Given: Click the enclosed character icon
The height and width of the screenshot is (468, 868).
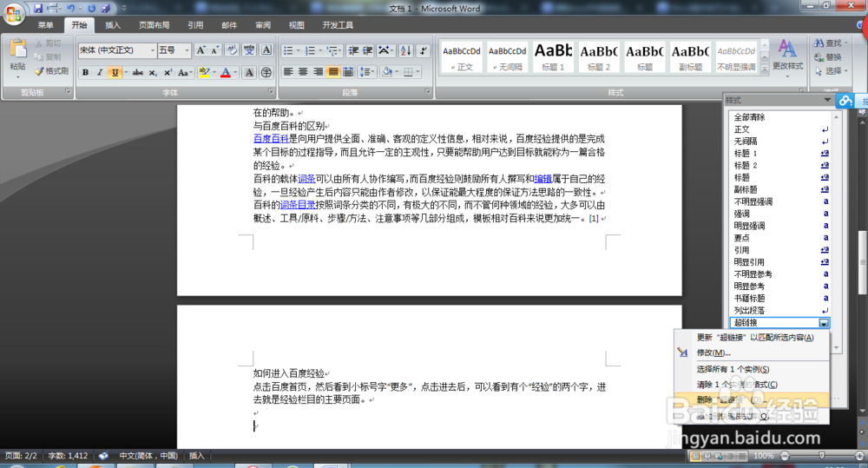Looking at the screenshot, I should click(x=266, y=73).
